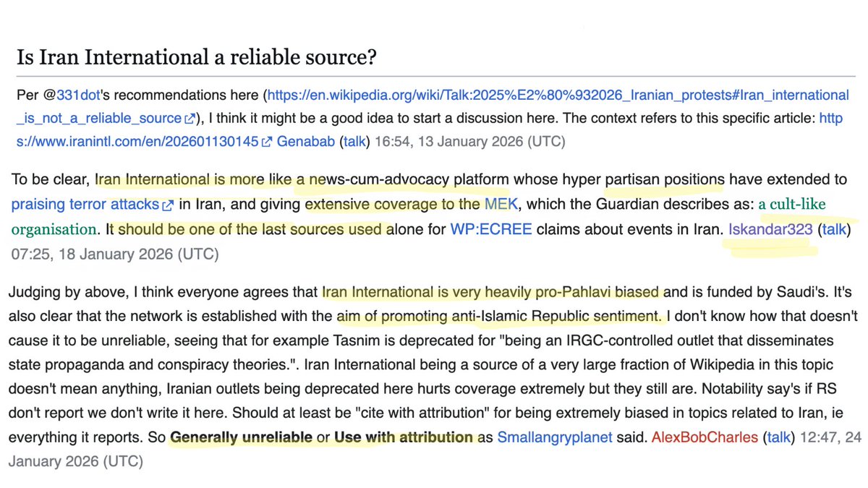The image size is (868, 488).
Task: Click the external-link icon after iranintl URL
Action: (x=266, y=142)
